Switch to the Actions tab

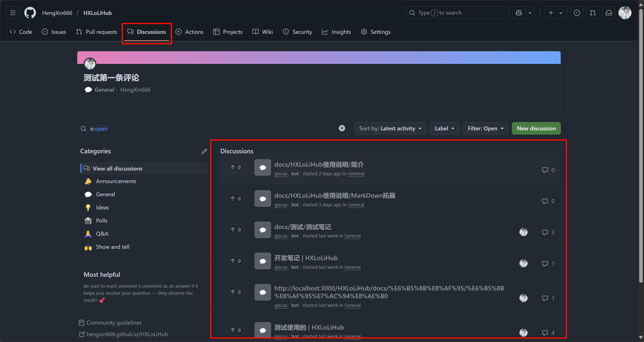(x=189, y=32)
